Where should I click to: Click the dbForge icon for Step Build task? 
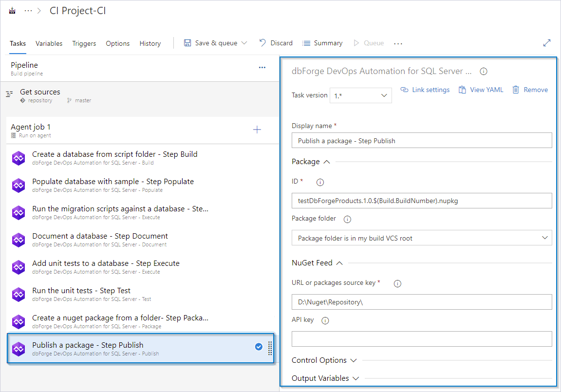click(x=19, y=158)
